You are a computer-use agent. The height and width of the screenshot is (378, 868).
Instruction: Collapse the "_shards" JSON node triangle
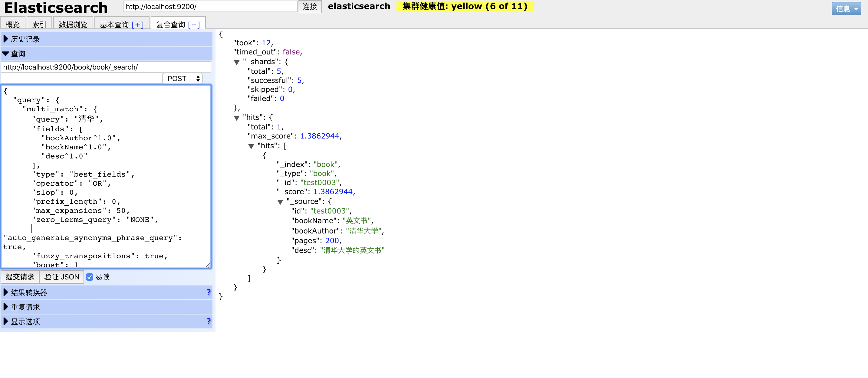(237, 62)
